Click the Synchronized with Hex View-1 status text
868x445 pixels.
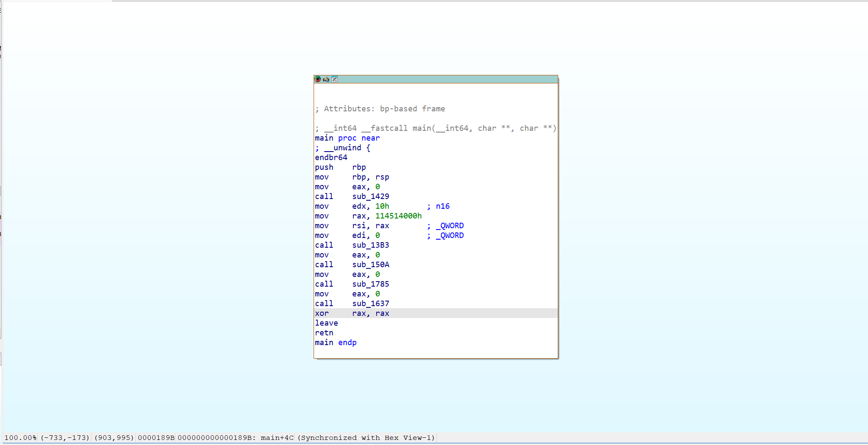click(x=366, y=437)
